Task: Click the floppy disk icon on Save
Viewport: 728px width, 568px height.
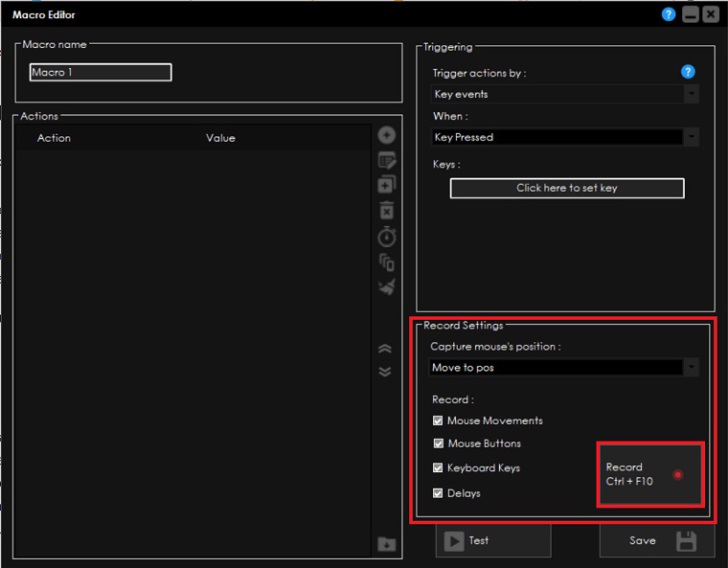Action: click(x=686, y=541)
